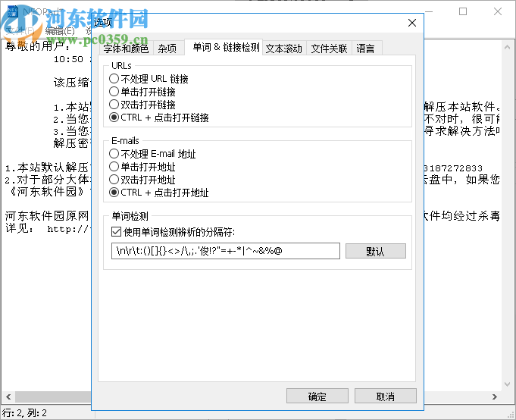
Task: Switch to 语言 tab
Action: click(366, 49)
